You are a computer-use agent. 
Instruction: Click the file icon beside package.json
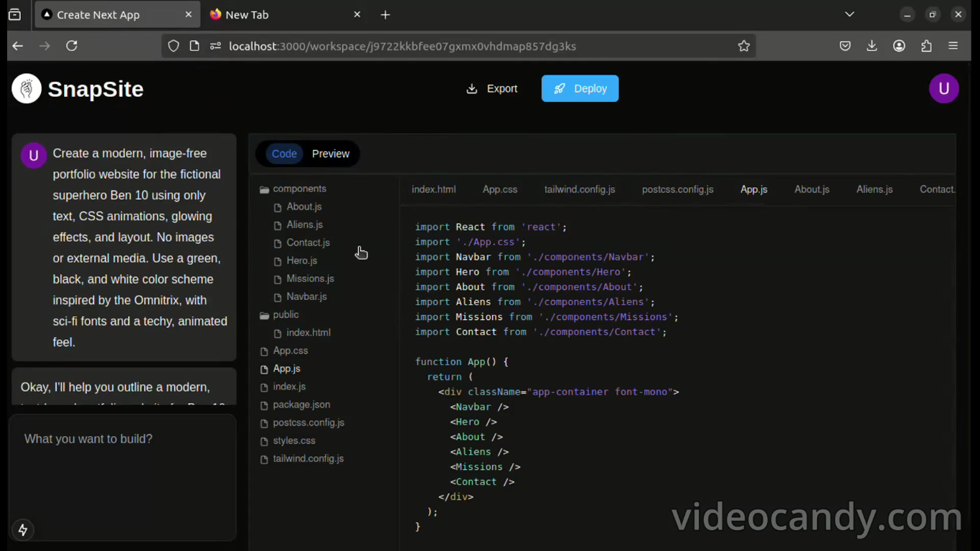(264, 405)
